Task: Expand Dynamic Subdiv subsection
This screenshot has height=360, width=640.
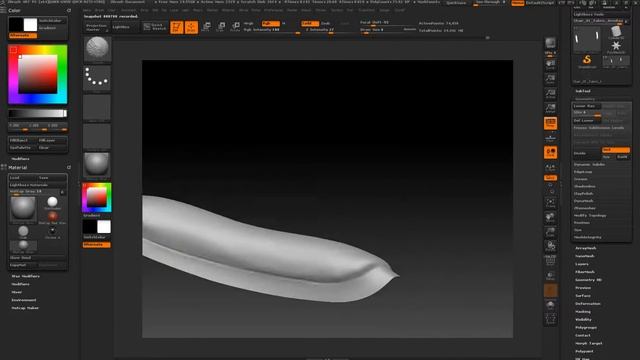Action: (589, 164)
